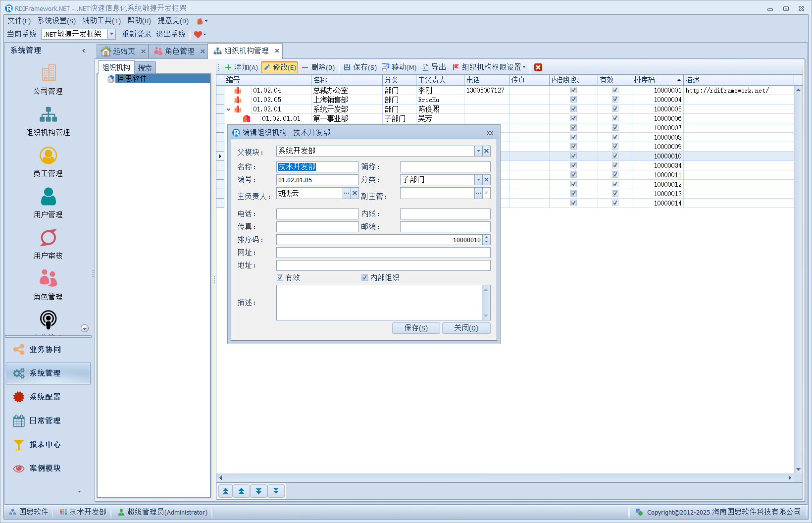Click the move-to-bottom arrow icon
The height and width of the screenshot is (523, 812).
276,491
